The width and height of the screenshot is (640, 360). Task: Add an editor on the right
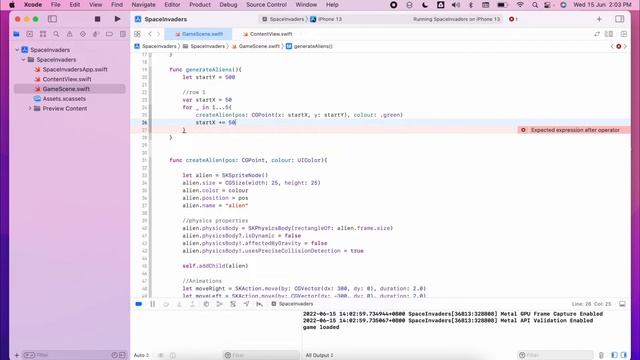624,34
